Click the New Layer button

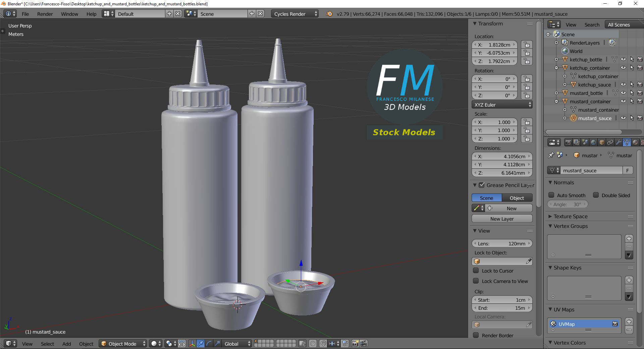[x=502, y=219]
